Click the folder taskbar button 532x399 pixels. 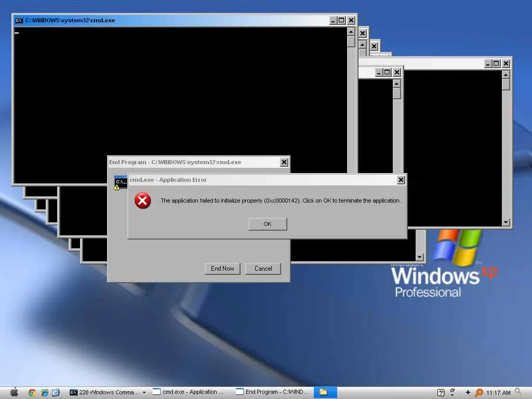point(325,392)
